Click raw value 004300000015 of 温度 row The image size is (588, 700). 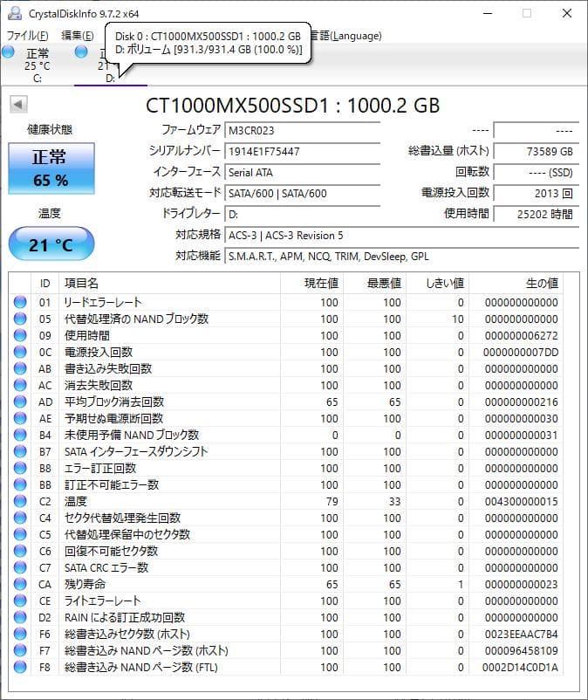click(521, 501)
